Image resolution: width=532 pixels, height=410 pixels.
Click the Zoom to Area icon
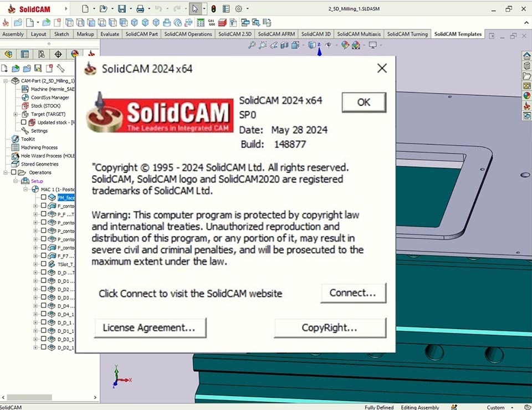coord(263,45)
